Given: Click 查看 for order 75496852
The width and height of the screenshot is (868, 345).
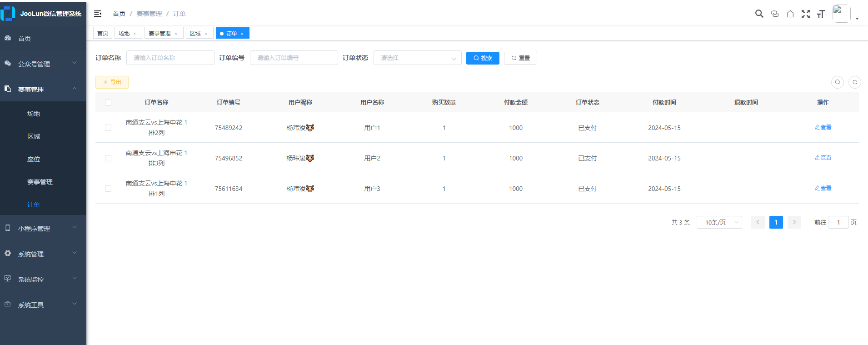Looking at the screenshot, I should (x=823, y=158).
